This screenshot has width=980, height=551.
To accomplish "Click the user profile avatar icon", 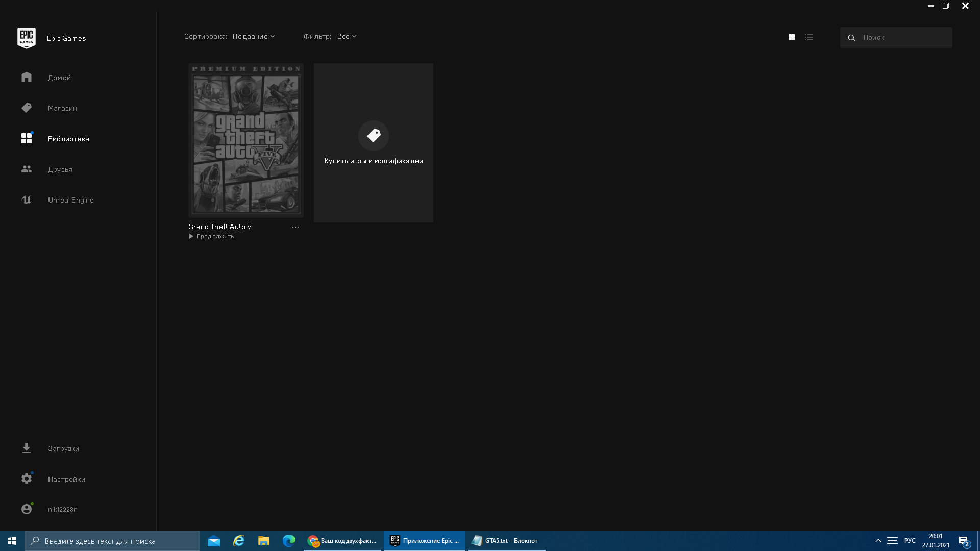I will 27,509.
